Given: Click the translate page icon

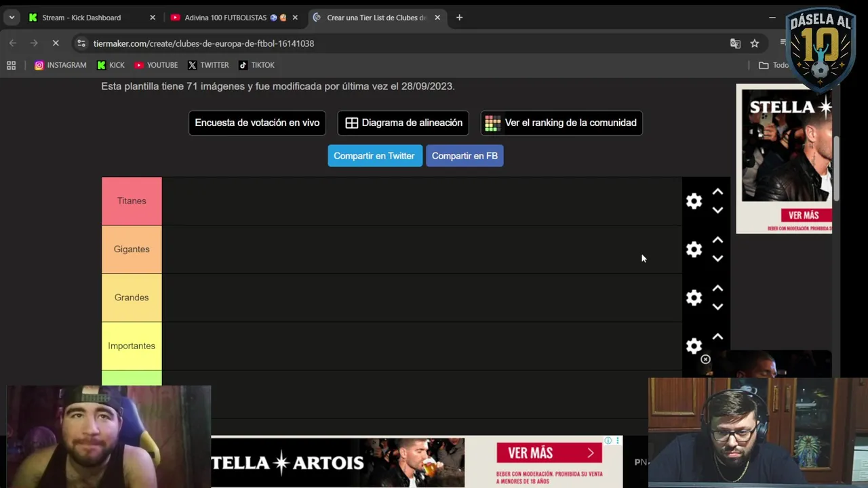Looking at the screenshot, I should point(735,43).
